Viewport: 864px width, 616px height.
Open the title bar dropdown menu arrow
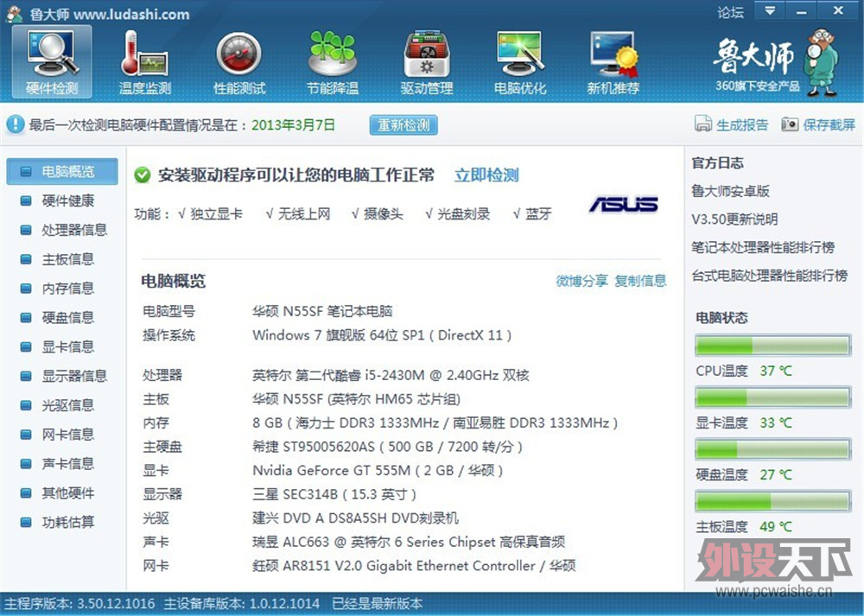tap(769, 11)
